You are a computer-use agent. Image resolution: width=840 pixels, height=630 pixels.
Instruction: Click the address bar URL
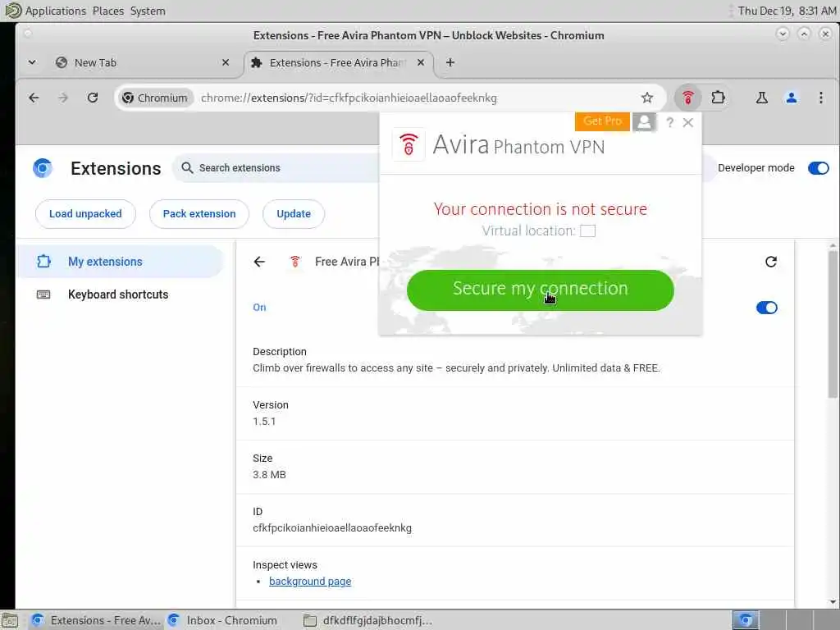click(x=349, y=98)
